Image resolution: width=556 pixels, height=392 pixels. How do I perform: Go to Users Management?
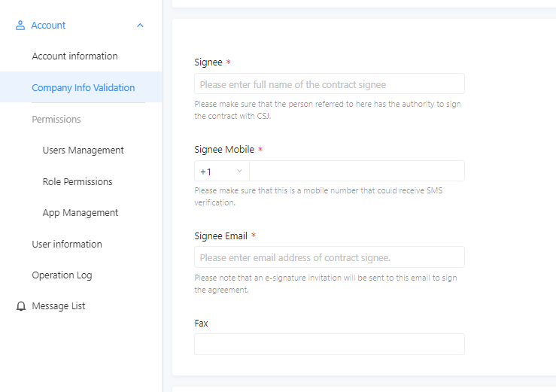pos(83,150)
